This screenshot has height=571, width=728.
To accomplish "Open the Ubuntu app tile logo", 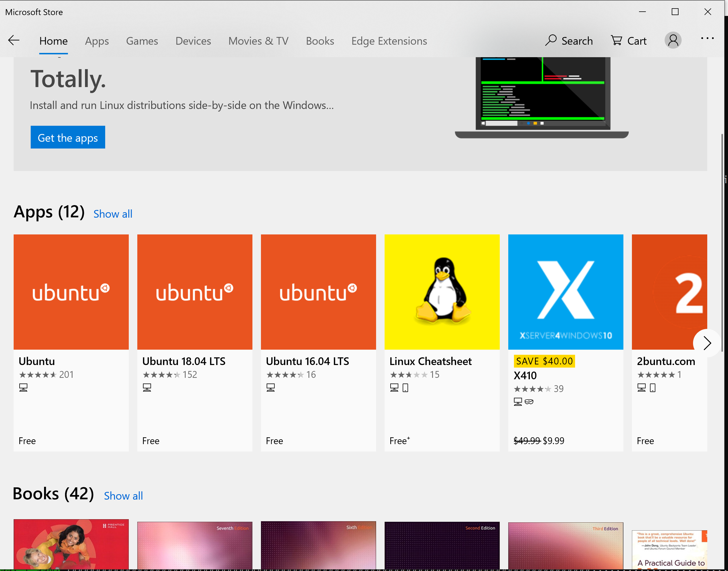I will pos(71,292).
